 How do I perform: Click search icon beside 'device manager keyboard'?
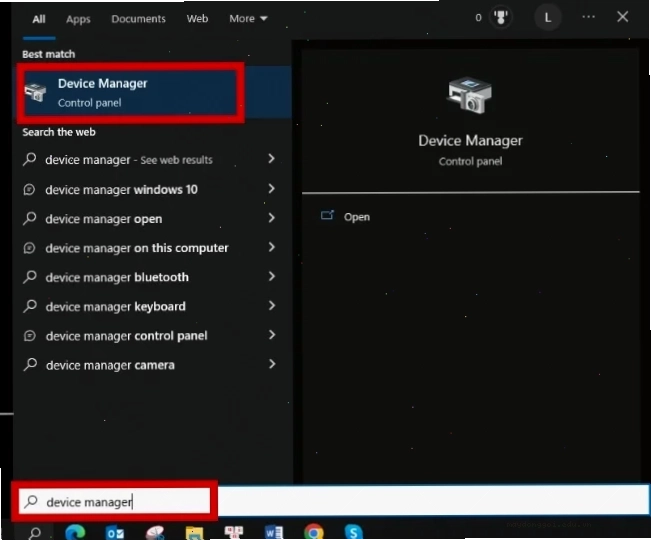point(30,306)
